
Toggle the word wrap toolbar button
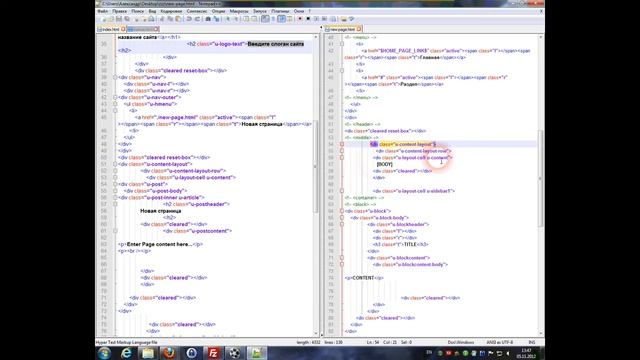(264, 19)
